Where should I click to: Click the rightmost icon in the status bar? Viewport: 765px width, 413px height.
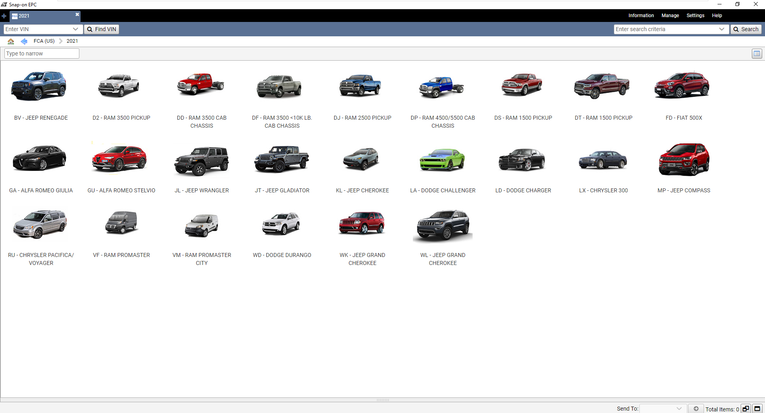pos(757,408)
